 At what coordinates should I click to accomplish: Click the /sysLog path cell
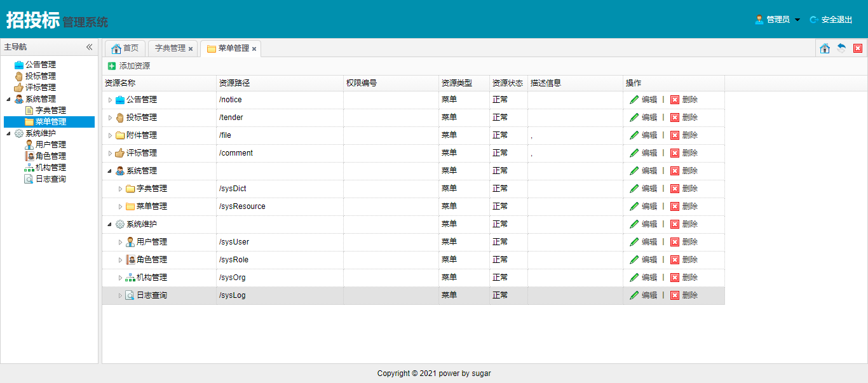[280, 295]
